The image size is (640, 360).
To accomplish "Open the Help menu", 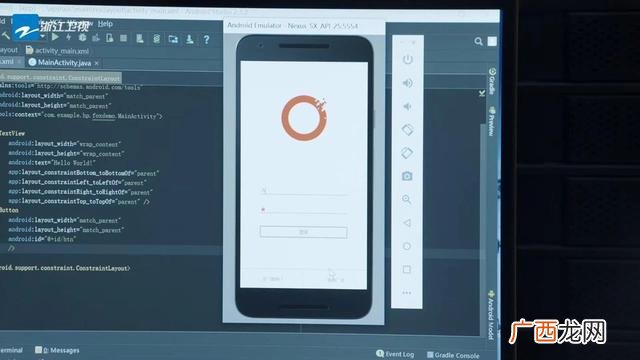I will coord(105,24).
